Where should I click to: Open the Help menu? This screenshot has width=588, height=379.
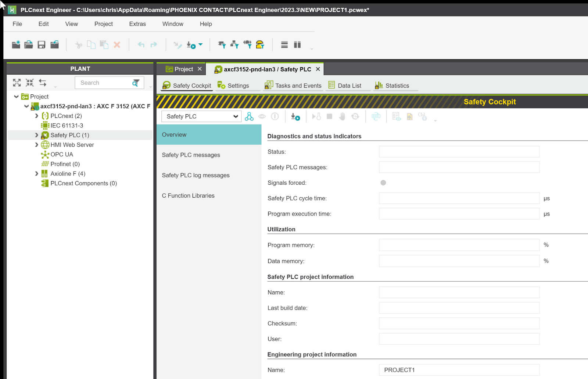pos(206,24)
